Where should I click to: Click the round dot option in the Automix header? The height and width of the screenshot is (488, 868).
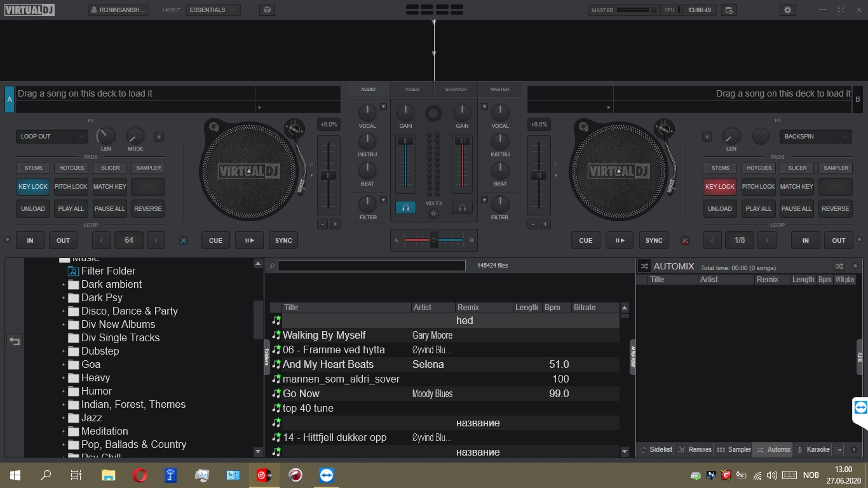click(x=855, y=266)
